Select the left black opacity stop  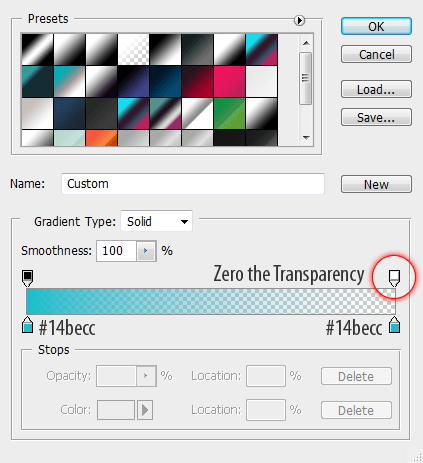tap(27, 278)
